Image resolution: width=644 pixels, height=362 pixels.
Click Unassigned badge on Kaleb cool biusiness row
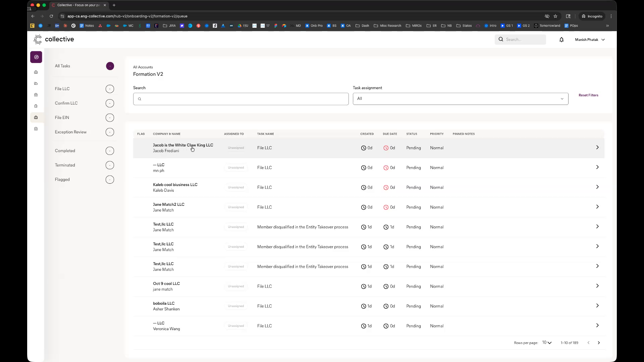[x=236, y=187]
